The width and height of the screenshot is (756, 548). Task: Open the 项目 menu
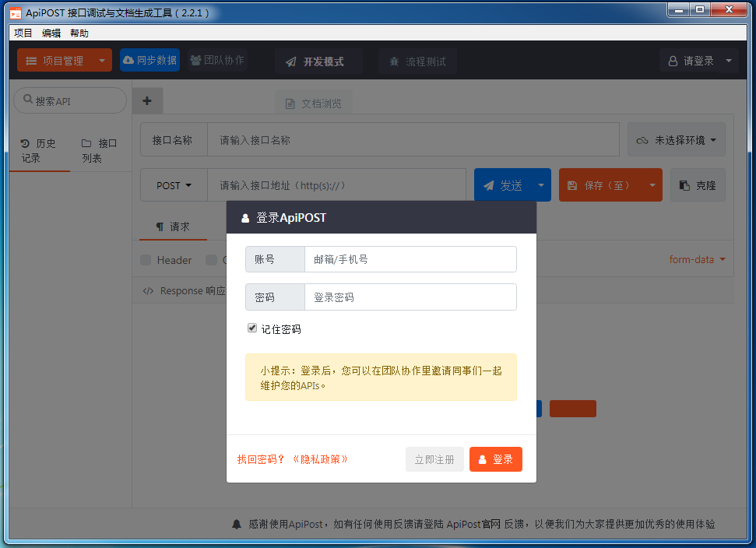tap(23, 33)
